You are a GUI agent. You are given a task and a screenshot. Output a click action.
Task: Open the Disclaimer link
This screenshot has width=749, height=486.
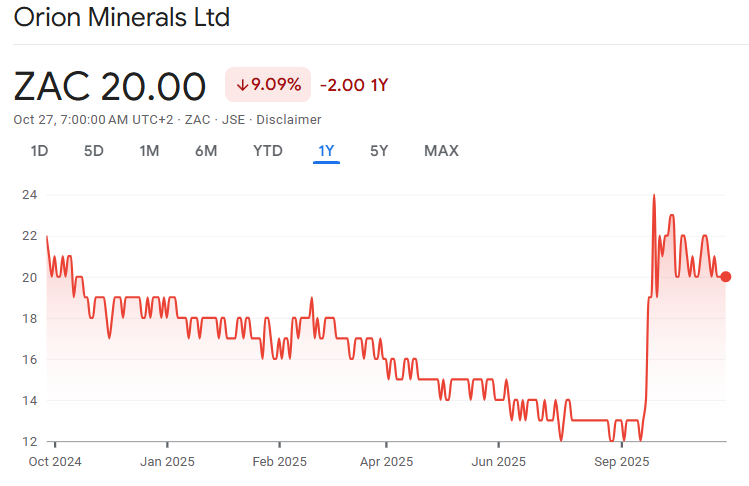click(x=289, y=120)
